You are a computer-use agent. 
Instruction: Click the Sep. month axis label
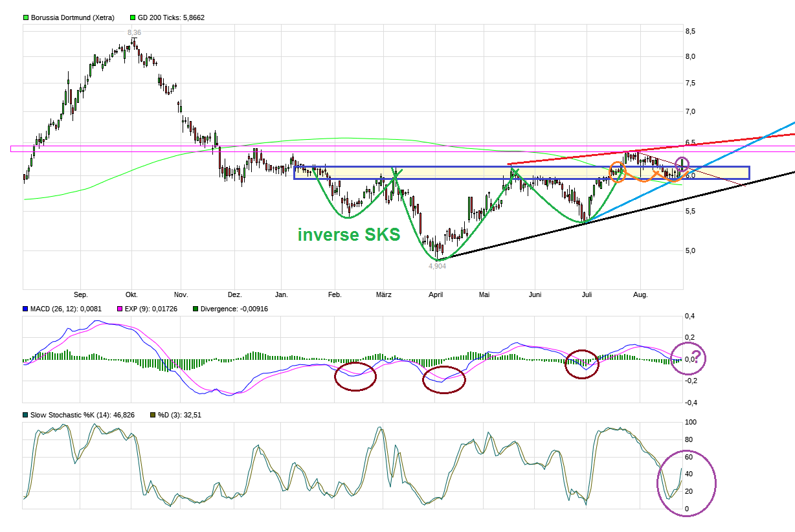[x=81, y=294]
